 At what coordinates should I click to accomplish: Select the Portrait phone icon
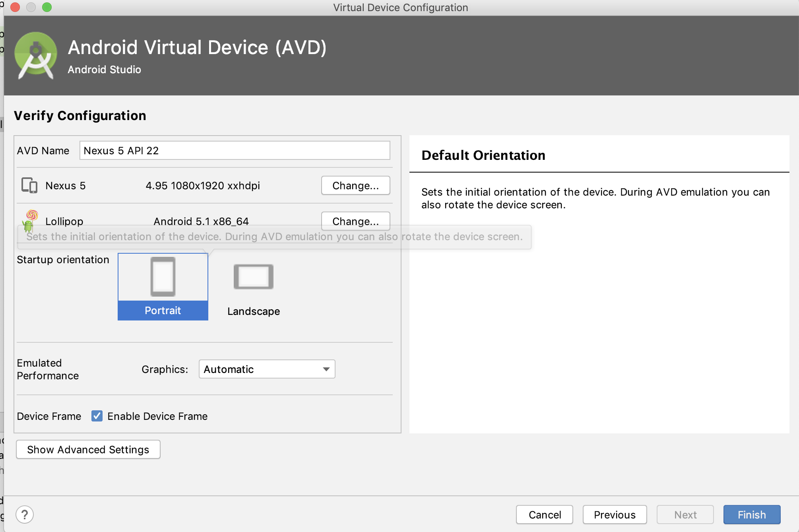163,277
